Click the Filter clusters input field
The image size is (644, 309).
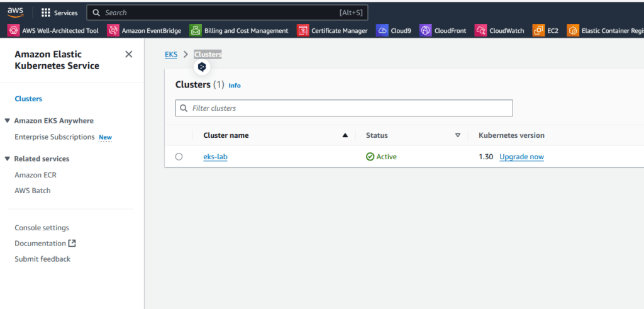point(344,108)
